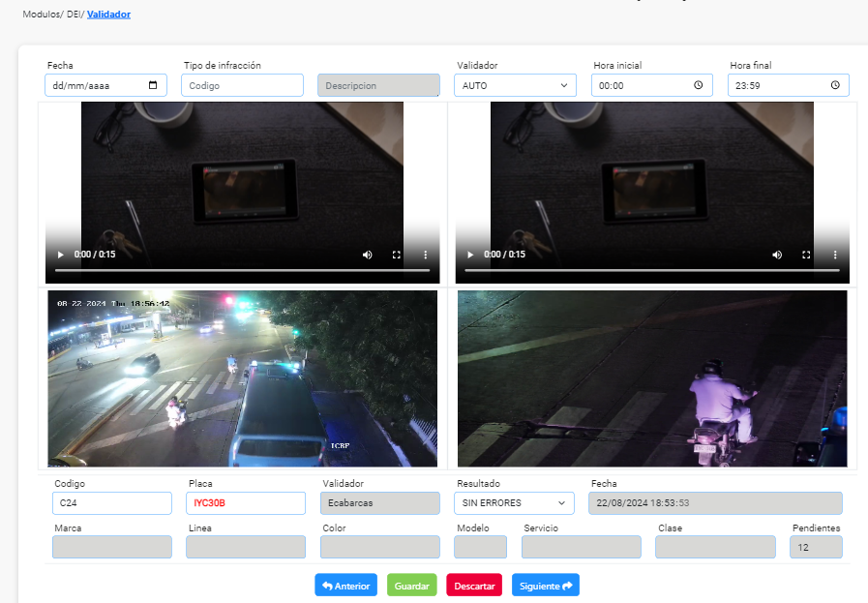The height and width of the screenshot is (603, 868).
Task: Click the empty Modelo field
Action: 481,547
